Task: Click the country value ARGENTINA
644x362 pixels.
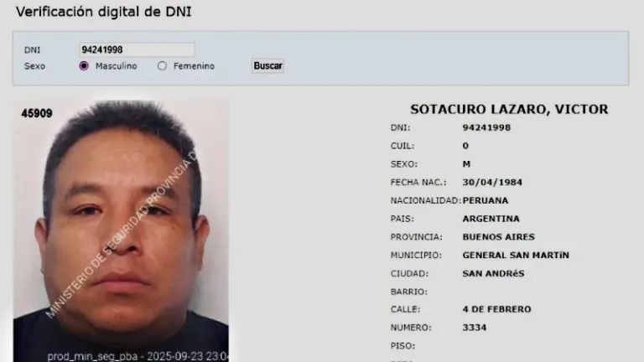Action: tap(491, 219)
